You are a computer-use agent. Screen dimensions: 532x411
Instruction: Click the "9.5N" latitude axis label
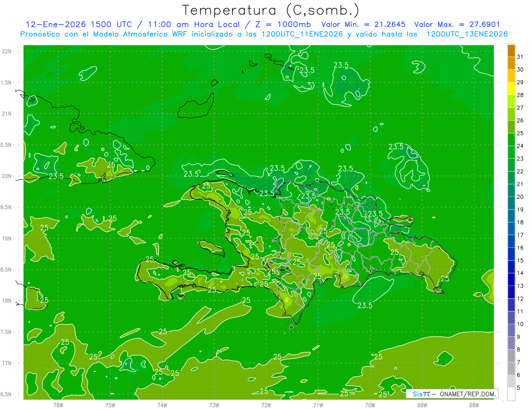point(7,207)
